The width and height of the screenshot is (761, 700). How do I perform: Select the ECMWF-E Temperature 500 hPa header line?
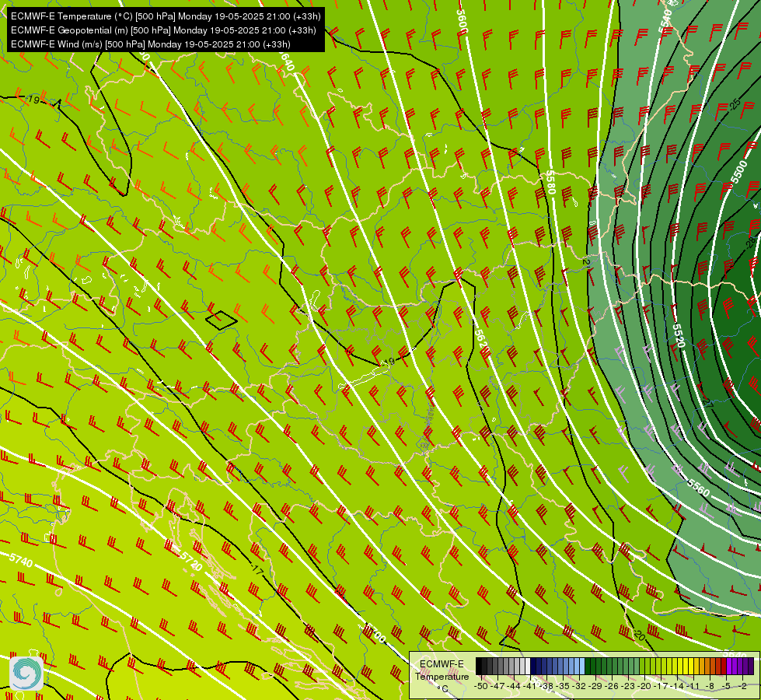coord(166,16)
